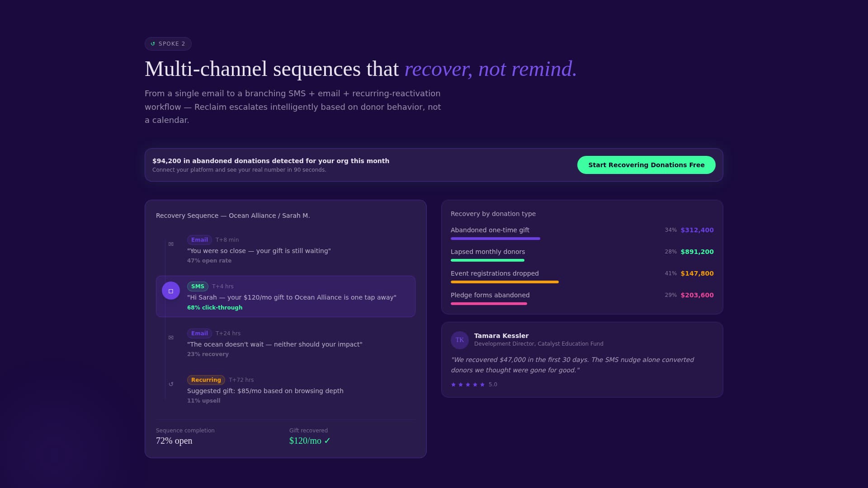The image size is (868, 488).
Task: Click the refresh icon in the SPOKE 2 badge
Action: (x=153, y=44)
